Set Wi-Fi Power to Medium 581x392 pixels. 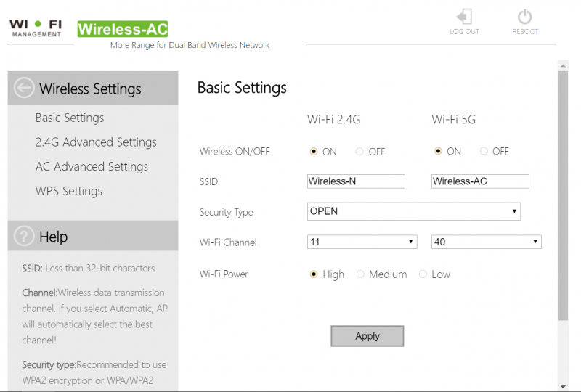pos(360,274)
